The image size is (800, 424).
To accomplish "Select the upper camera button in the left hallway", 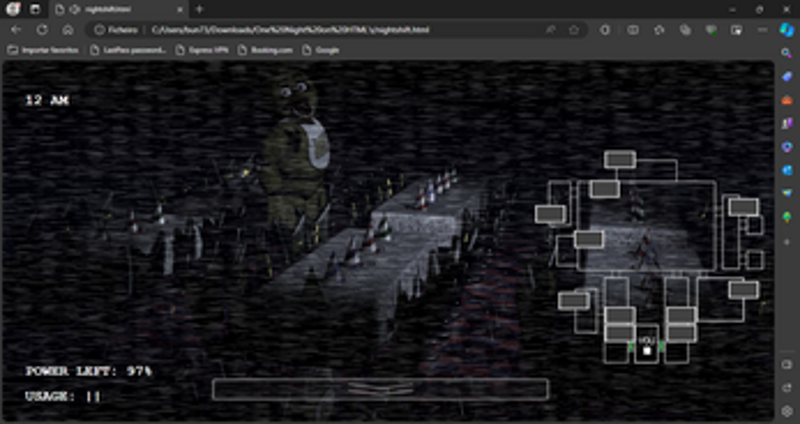I will pos(620,315).
